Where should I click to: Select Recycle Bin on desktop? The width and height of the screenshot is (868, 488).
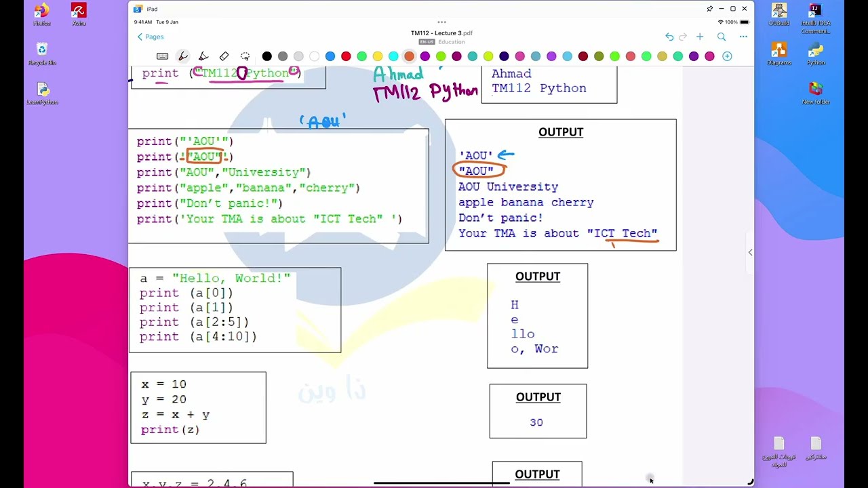pyautogui.click(x=42, y=54)
